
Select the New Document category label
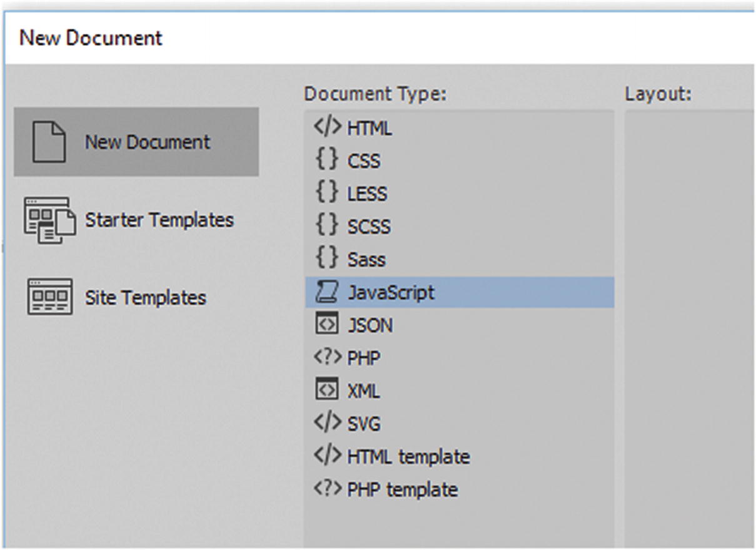[x=148, y=142]
